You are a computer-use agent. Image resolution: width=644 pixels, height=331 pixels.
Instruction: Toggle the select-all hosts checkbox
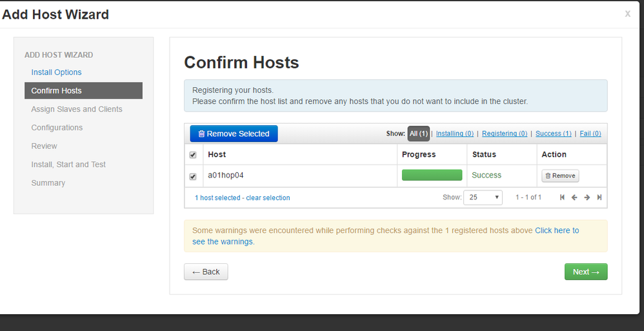point(193,155)
